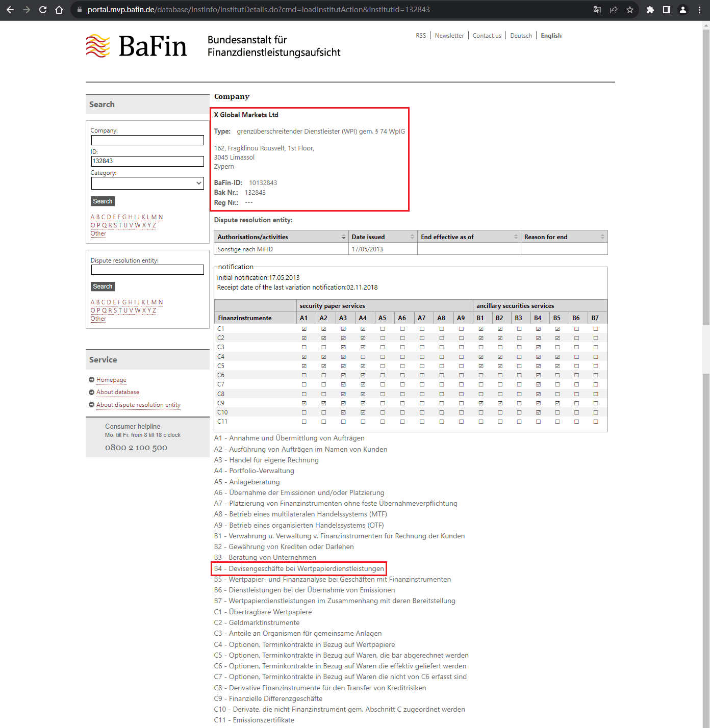This screenshot has height=728, width=710.
Task: Toggle the C6 row B4 checkbox
Action: click(538, 375)
